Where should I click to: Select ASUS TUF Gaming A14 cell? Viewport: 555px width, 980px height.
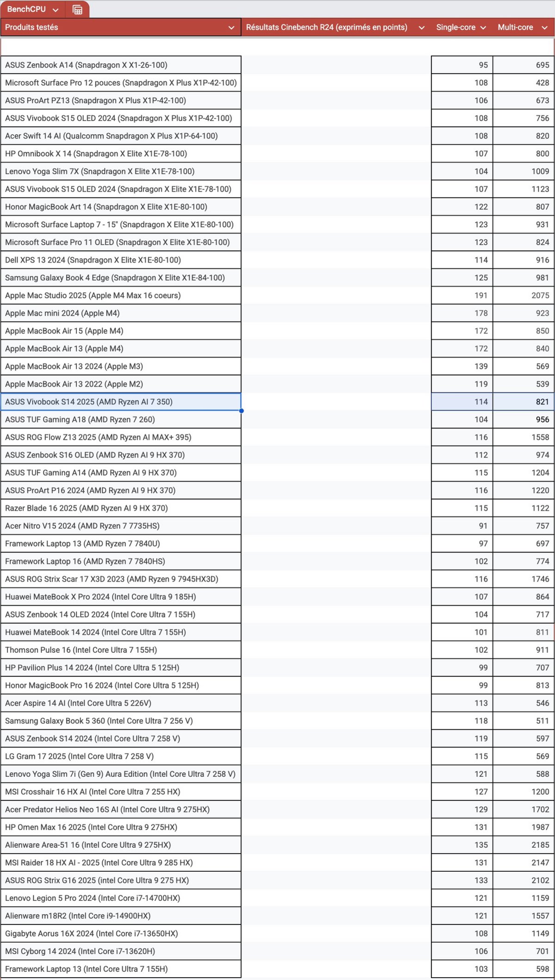[121, 473]
